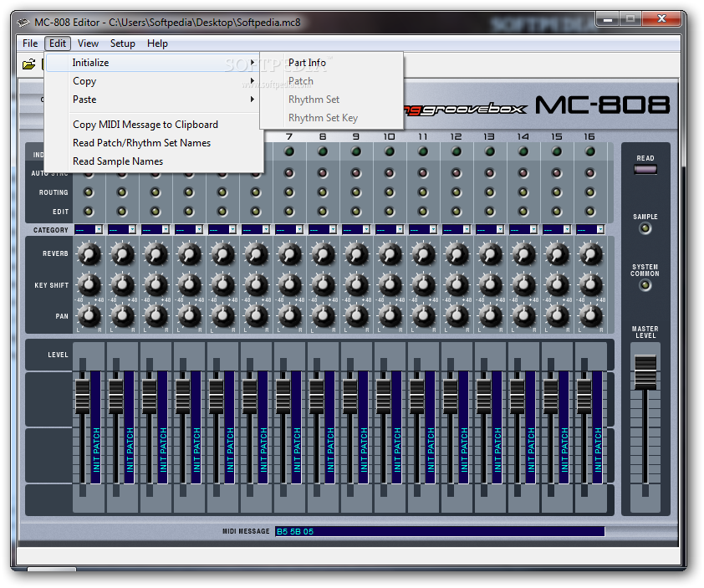Click the Reverb knob for part 13
Viewport: 704px width, 588px height.
point(490,254)
